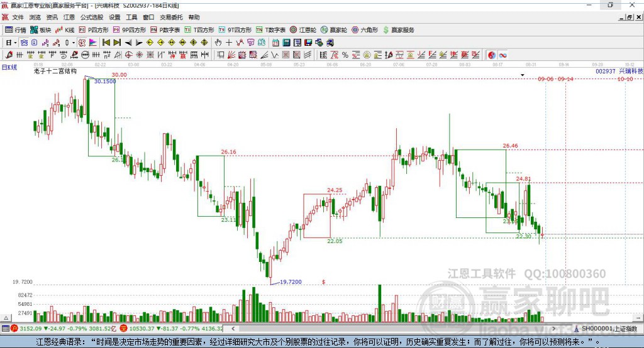Toggle the highlighted icon right of 日 dropdown
The image size is (644, 348).
tap(25, 42)
